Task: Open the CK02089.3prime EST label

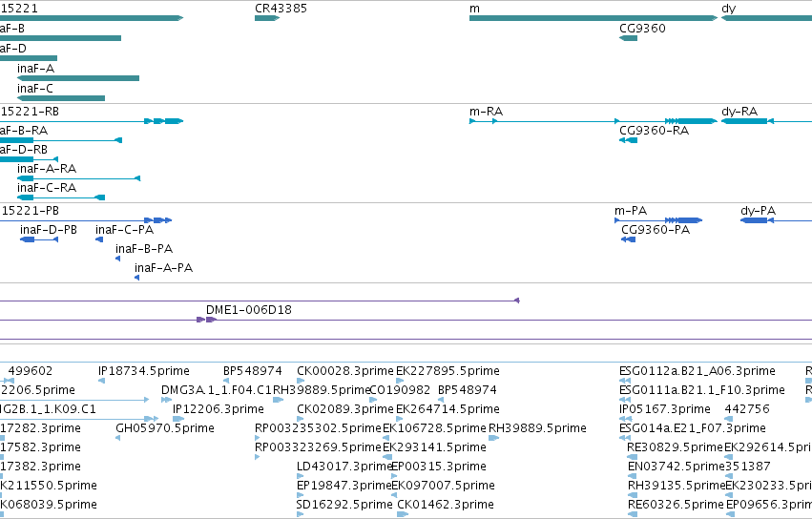Action: [x=344, y=409]
